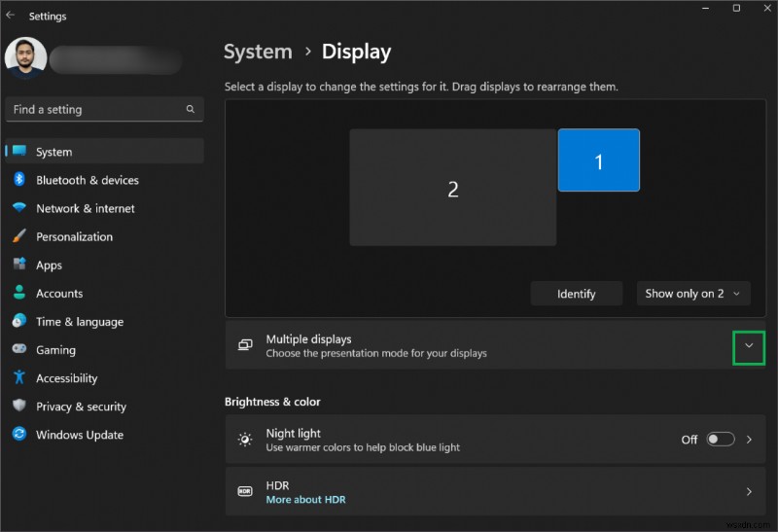Click the Bluetooth icon in the sidebar
The width and height of the screenshot is (778, 532).
[x=19, y=179]
